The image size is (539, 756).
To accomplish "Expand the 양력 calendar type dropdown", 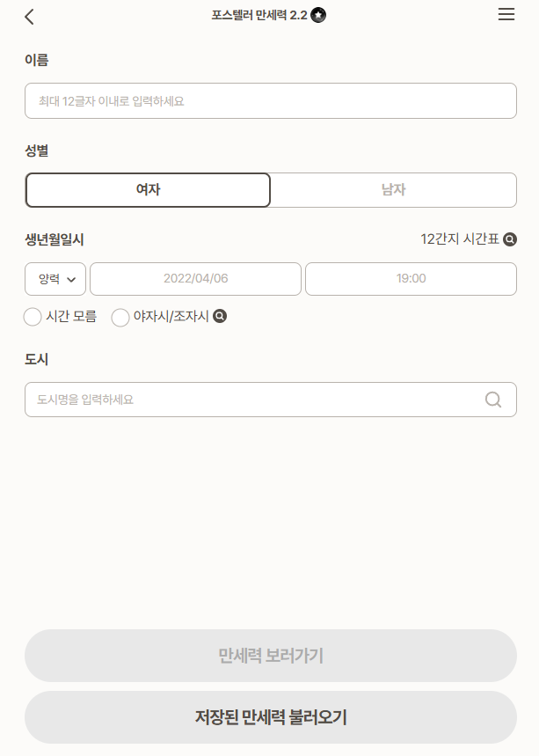I will click(55, 279).
